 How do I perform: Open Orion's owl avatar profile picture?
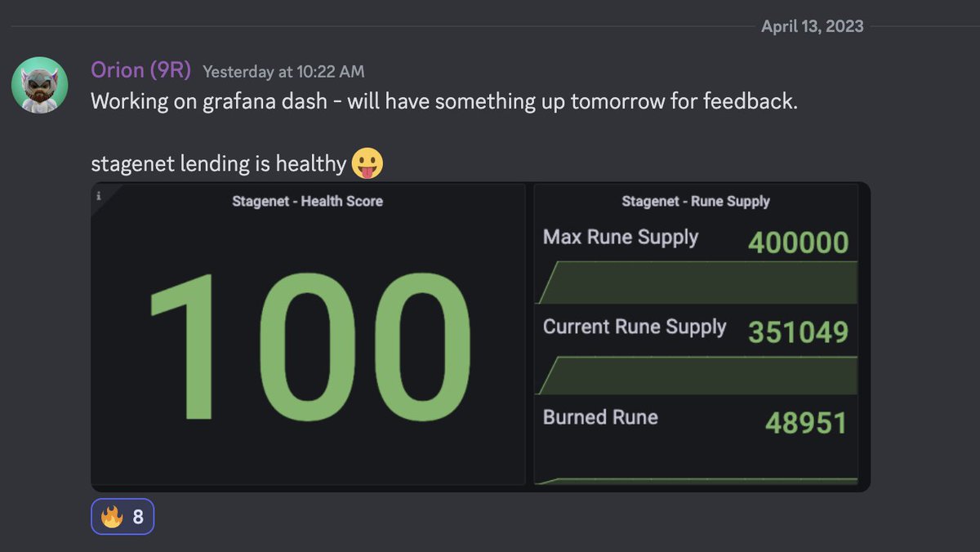[39, 85]
